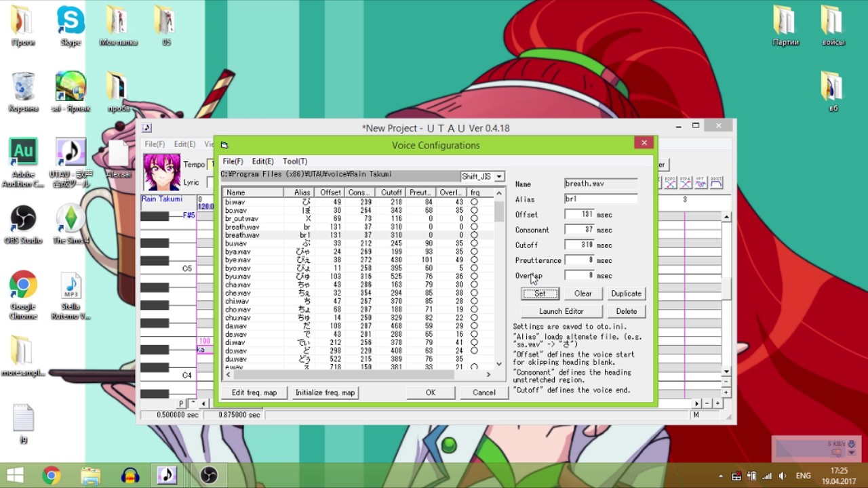Select the bi.wav row
Image resolution: width=868 pixels, height=488 pixels.
point(358,202)
